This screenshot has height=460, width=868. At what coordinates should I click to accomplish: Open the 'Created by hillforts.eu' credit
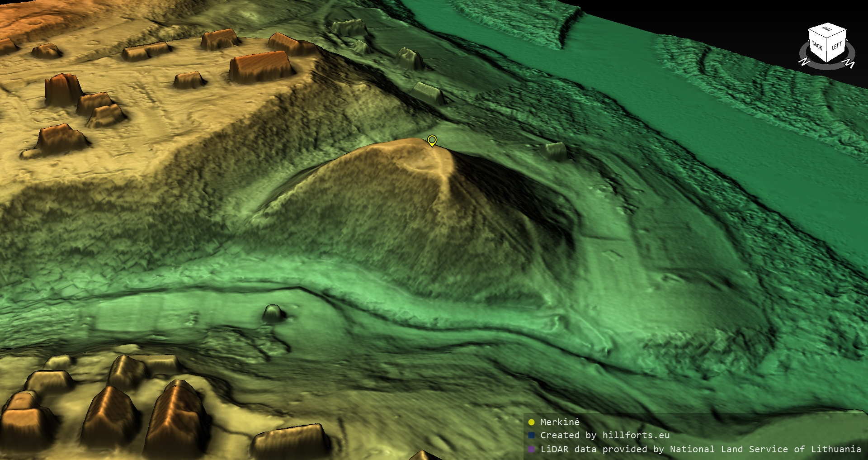click(x=605, y=436)
